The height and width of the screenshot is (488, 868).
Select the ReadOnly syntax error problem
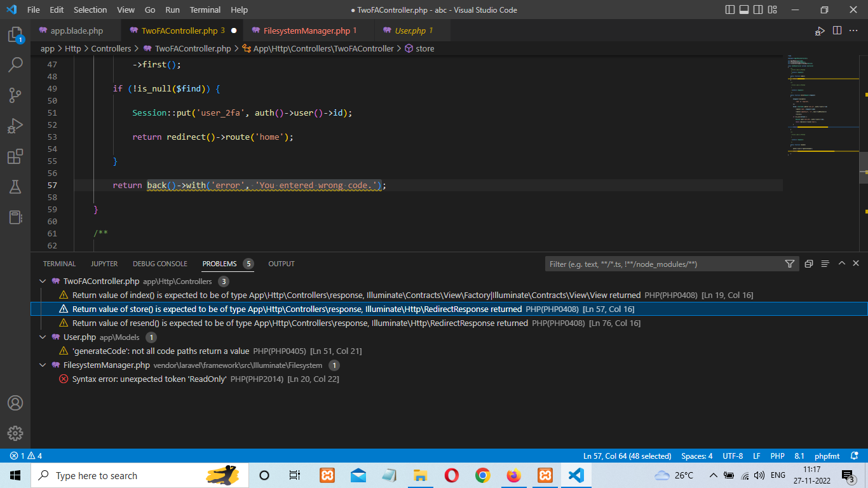[449, 379]
